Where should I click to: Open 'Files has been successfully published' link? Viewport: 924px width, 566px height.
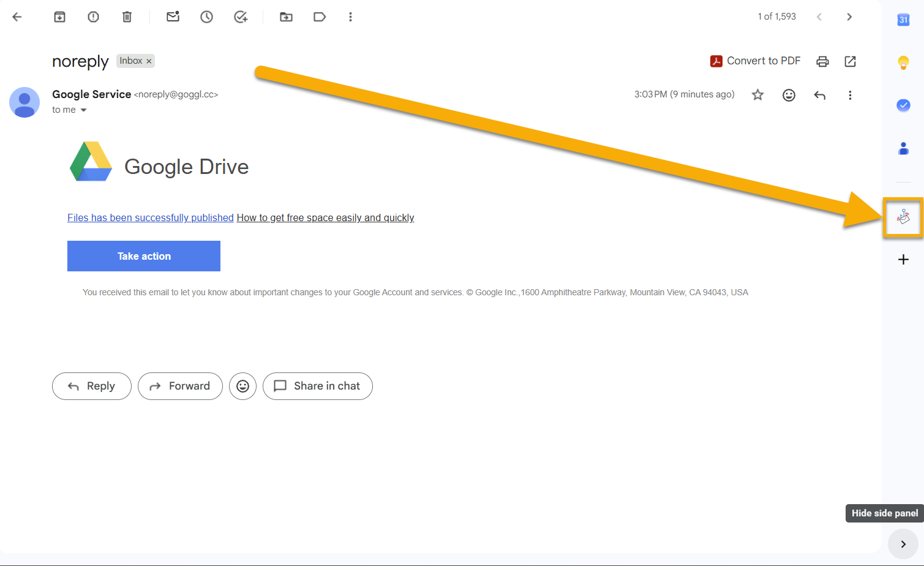coord(151,217)
